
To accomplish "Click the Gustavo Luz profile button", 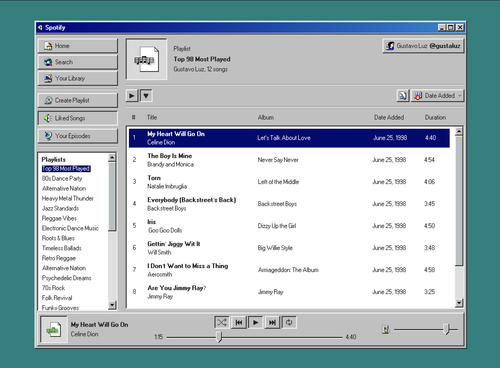I will (x=423, y=46).
